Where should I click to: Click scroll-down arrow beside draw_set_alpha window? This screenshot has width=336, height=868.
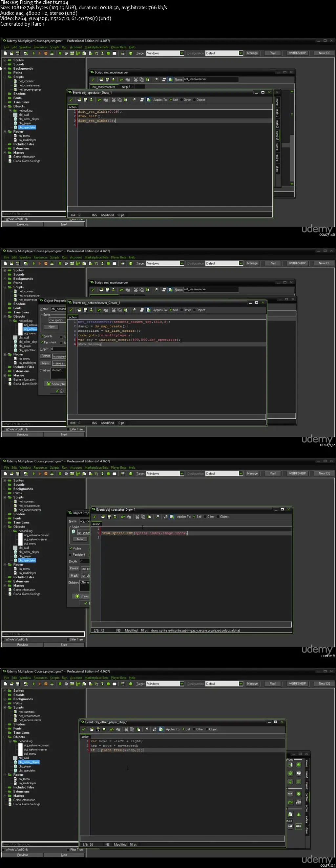292,184
